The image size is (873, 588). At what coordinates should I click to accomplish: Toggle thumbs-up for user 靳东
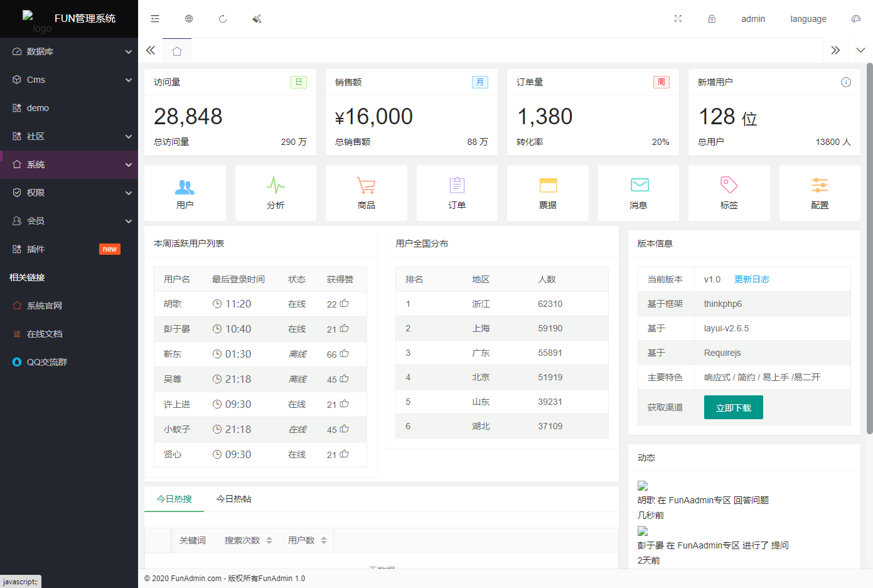[x=345, y=354]
